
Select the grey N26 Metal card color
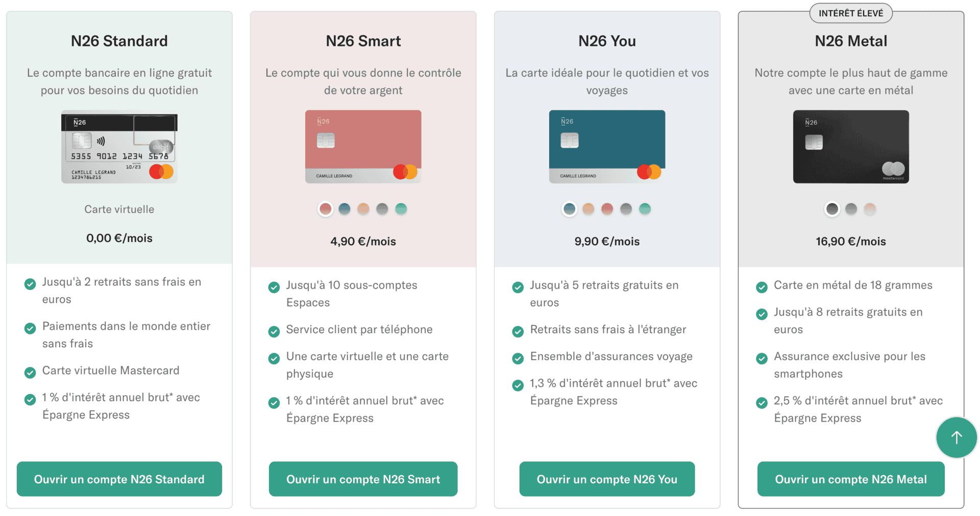[851, 209]
